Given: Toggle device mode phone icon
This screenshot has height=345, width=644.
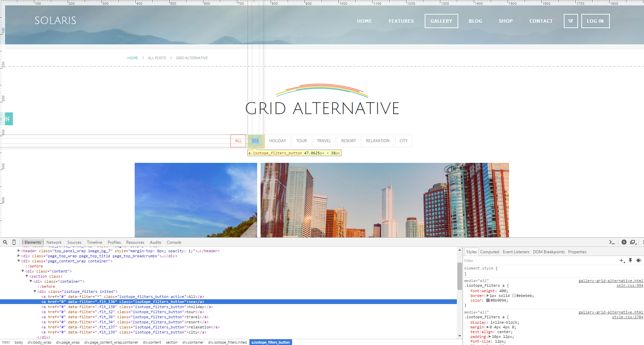Looking at the screenshot, I should click(x=14, y=242).
